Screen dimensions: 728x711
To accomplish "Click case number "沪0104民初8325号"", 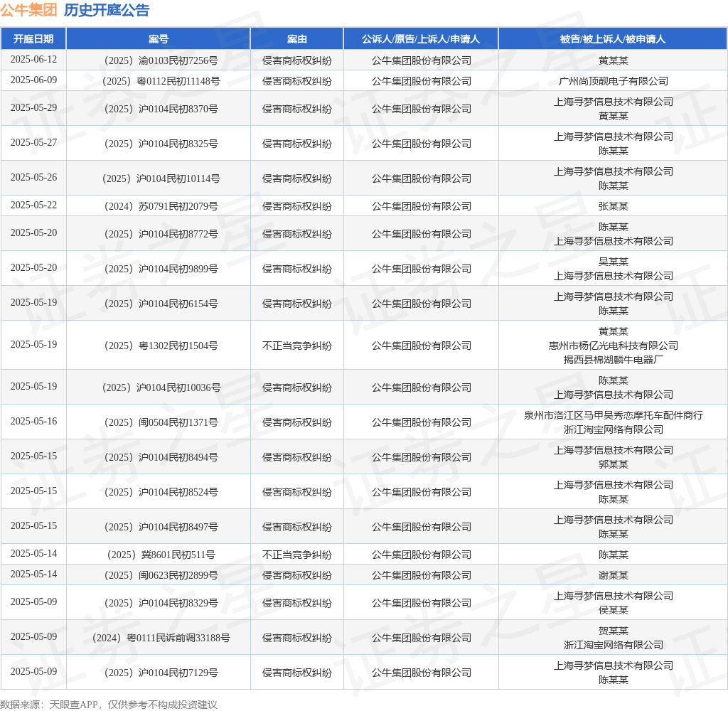I will (x=178, y=144).
